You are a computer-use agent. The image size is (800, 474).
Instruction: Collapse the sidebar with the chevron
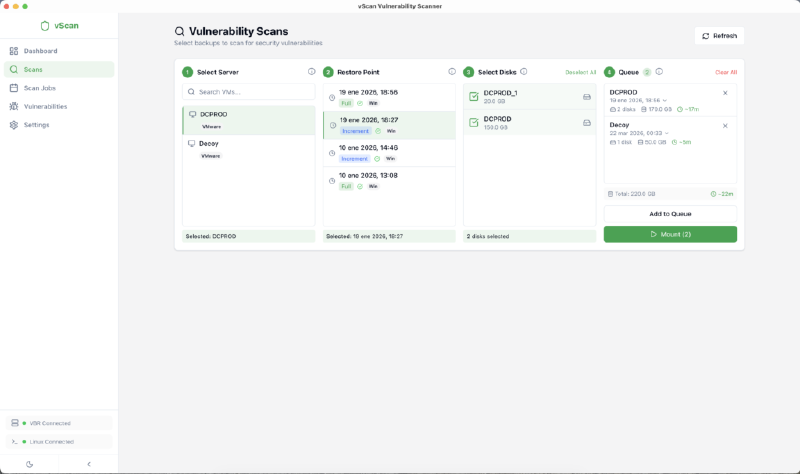click(x=89, y=464)
